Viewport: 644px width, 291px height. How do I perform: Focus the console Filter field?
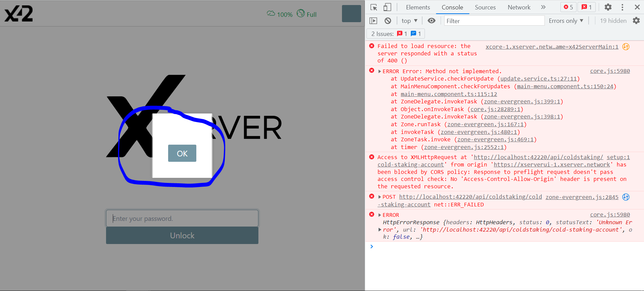(x=494, y=21)
